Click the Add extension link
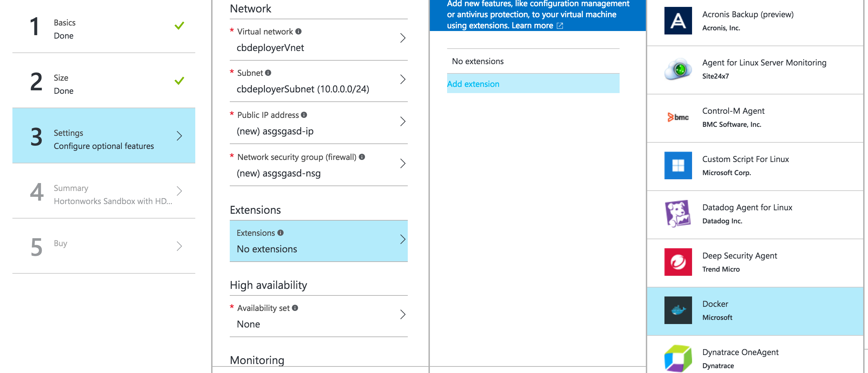This screenshot has height=373, width=868. [473, 84]
